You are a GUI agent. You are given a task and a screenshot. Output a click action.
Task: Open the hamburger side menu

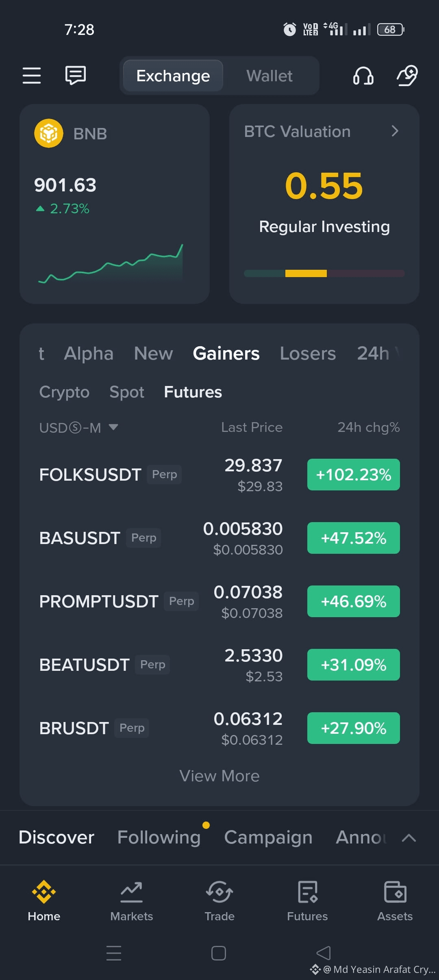point(32,76)
